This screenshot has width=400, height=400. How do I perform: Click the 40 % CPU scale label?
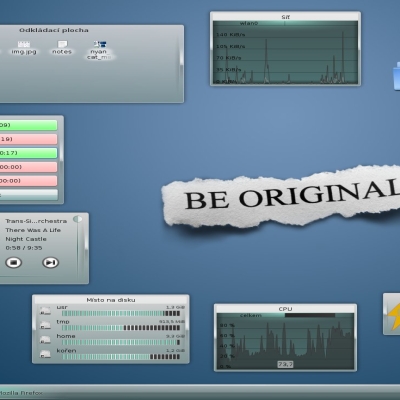[227, 346]
